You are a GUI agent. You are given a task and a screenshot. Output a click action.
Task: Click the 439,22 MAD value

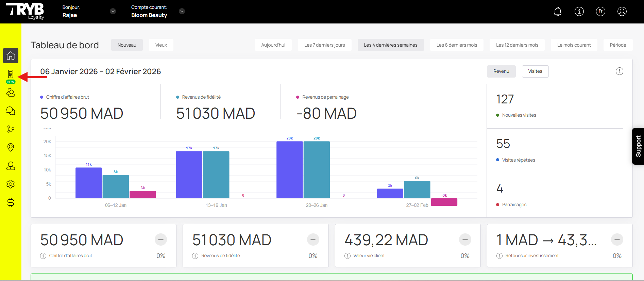point(386,240)
